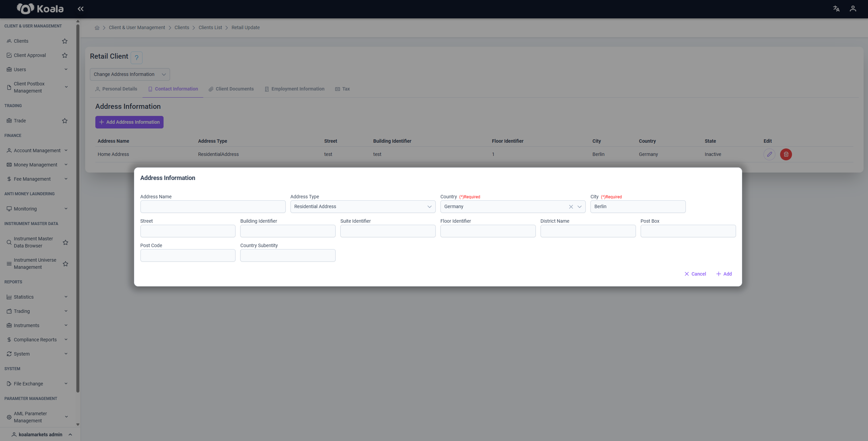Expand Compliance Reports menu
This screenshot has width=868, height=441.
[x=66, y=340]
